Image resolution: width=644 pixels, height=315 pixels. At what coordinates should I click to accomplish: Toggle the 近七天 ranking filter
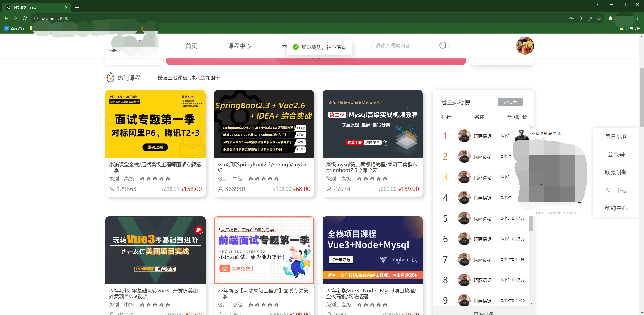tap(510, 102)
